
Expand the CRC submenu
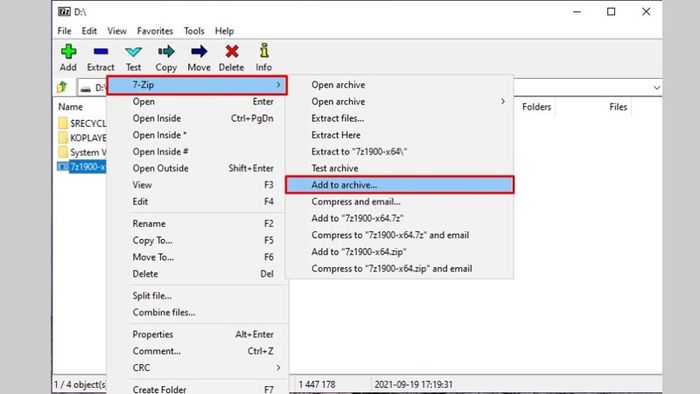click(x=278, y=368)
